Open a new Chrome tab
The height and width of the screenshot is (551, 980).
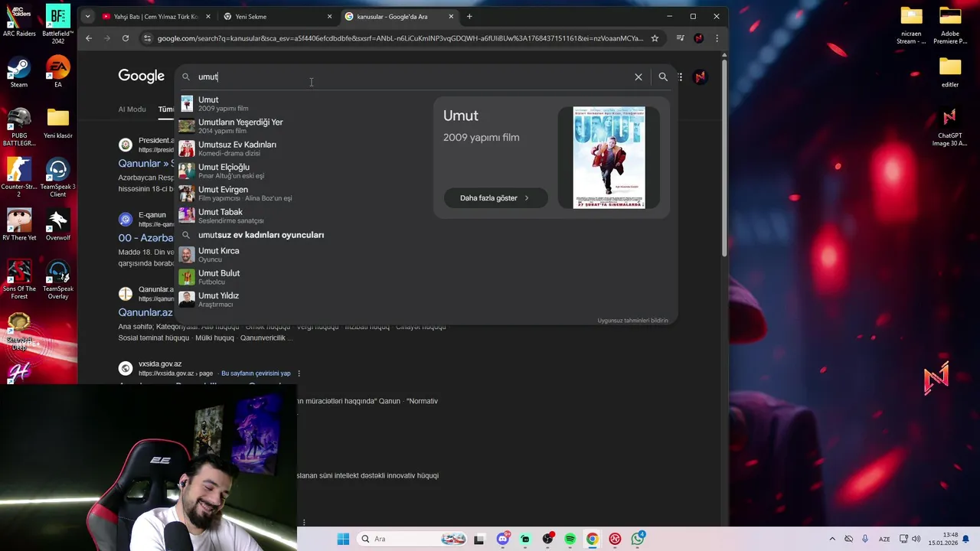(469, 16)
